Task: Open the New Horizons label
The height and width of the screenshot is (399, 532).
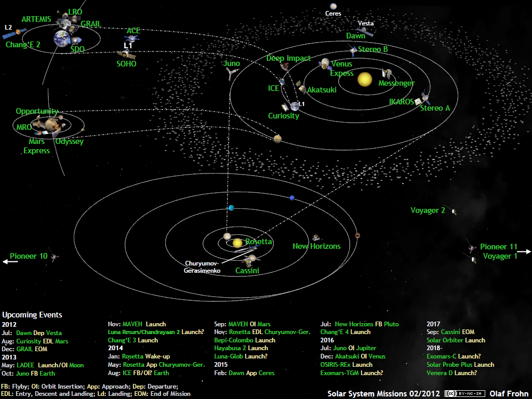Action: tap(316, 246)
